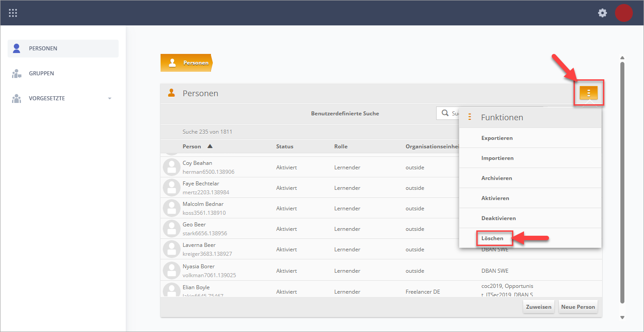644x332 pixels.
Task: Open the app launcher grid icon
Action: pos(13,13)
